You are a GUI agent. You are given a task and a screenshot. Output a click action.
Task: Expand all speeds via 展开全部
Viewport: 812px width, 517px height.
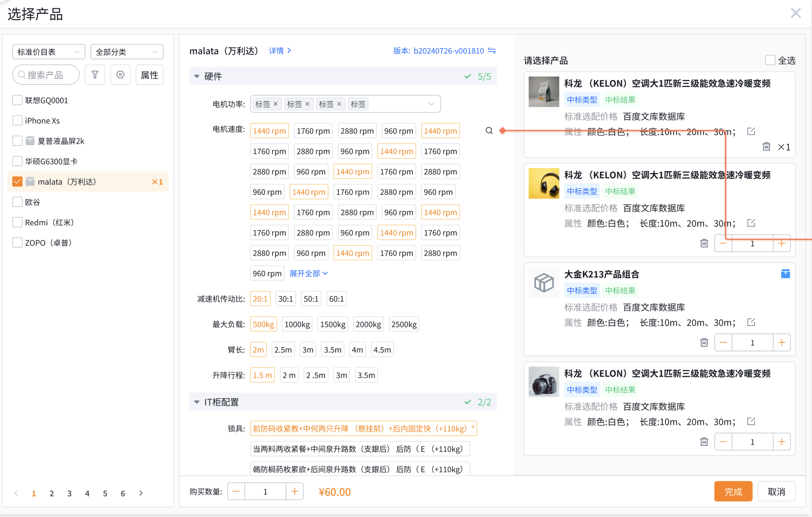click(x=308, y=273)
